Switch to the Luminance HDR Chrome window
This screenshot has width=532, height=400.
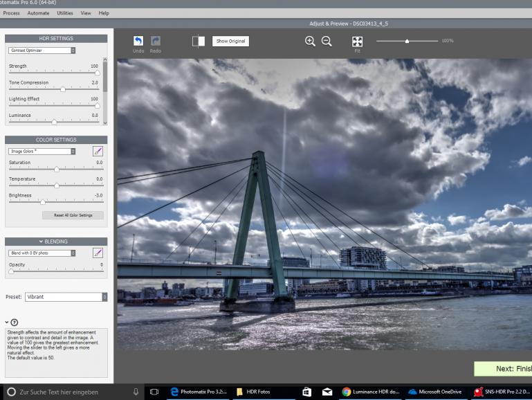[x=371, y=392]
